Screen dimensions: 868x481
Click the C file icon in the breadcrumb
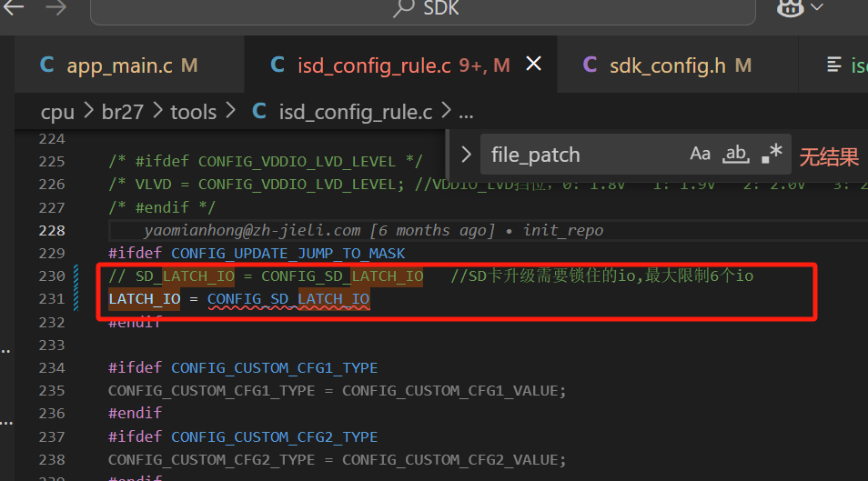(259, 112)
